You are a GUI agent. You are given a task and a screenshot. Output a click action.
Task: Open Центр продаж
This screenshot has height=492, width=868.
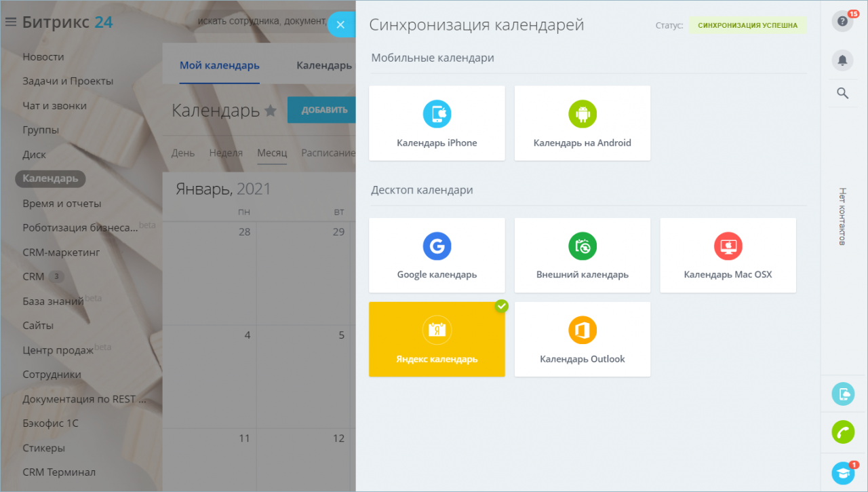click(58, 350)
